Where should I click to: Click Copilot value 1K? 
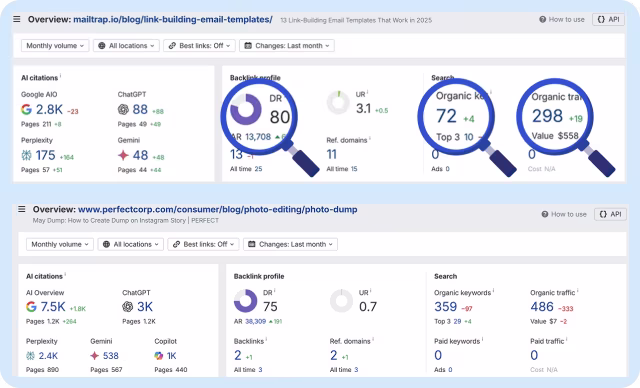171,356
